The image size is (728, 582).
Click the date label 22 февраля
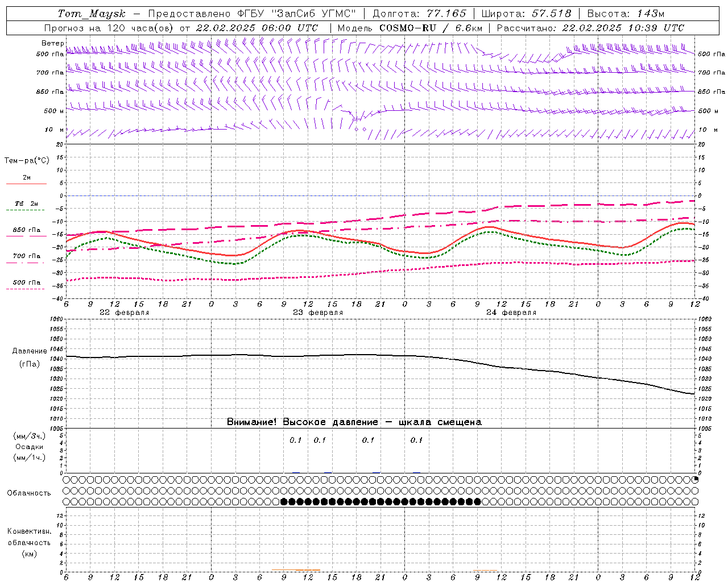point(125,313)
